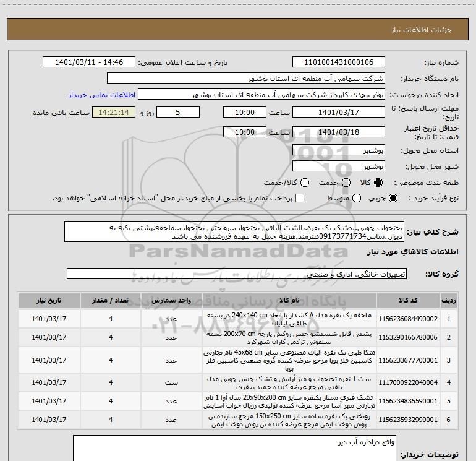Click the request creator name field
476x461 pixels.
[x=261, y=95]
